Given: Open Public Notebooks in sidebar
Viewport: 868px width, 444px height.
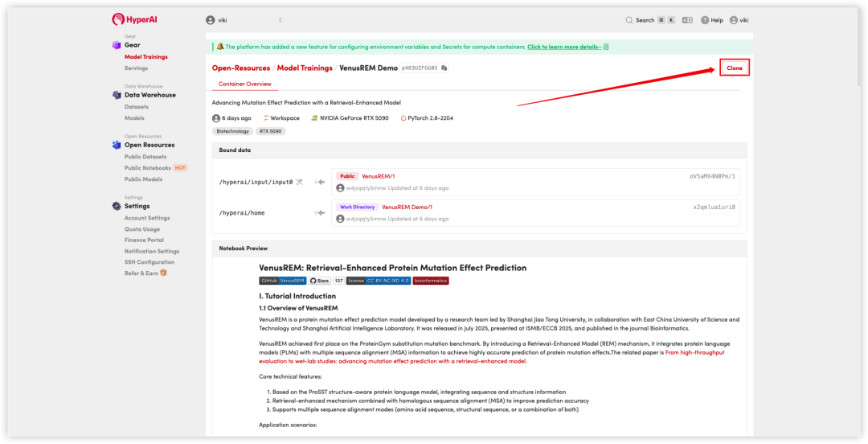Looking at the screenshot, I should tap(148, 168).
